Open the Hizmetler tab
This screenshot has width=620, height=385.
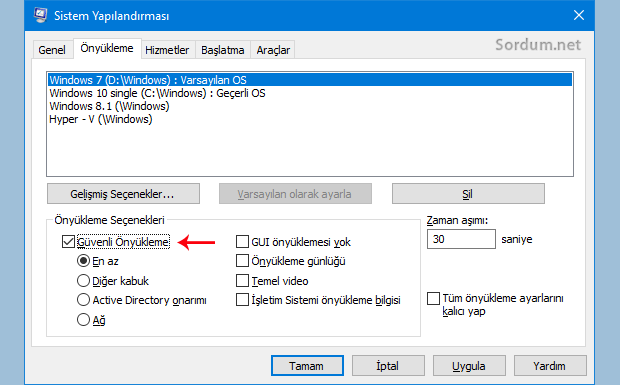click(167, 50)
